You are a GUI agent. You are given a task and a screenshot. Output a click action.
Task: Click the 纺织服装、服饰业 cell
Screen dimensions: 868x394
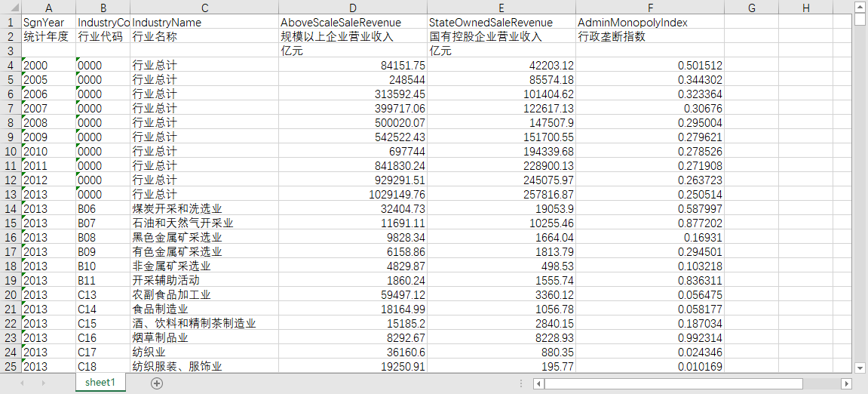(205, 366)
